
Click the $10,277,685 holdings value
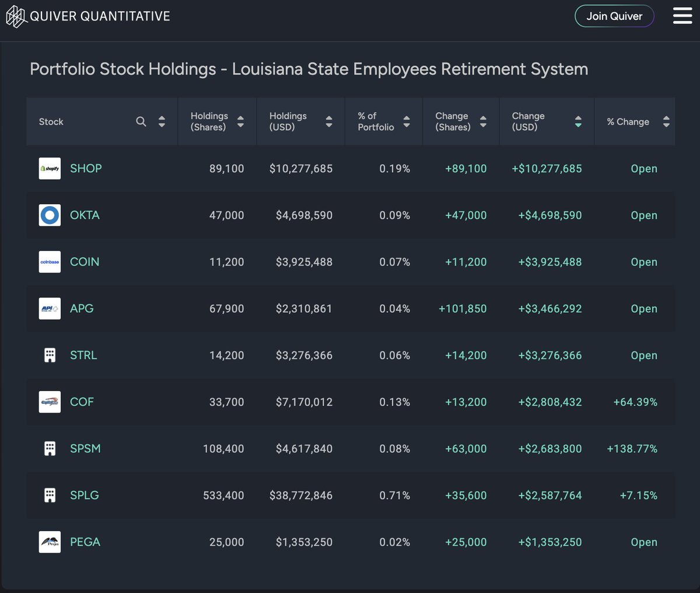pyautogui.click(x=301, y=169)
